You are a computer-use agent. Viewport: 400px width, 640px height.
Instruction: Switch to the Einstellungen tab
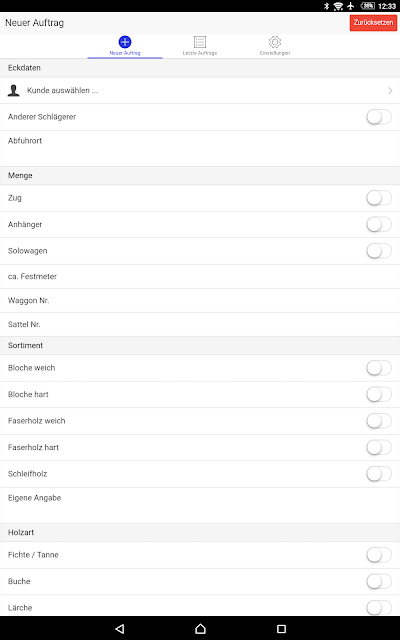point(275,46)
